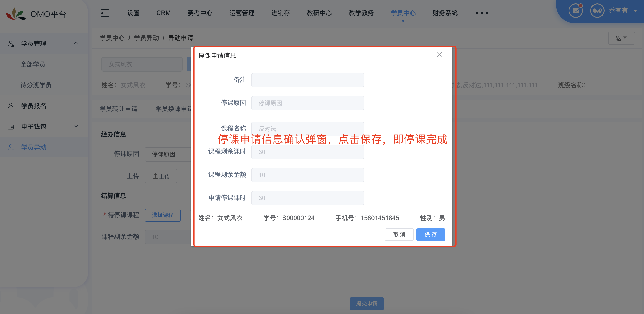This screenshot has width=644, height=314.
Task: Focus the 备注 input in dialog
Action: point(308,80)
